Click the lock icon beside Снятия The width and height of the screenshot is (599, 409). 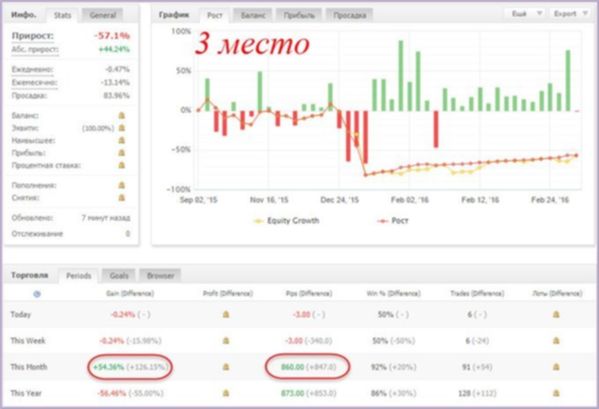point(121,198)
